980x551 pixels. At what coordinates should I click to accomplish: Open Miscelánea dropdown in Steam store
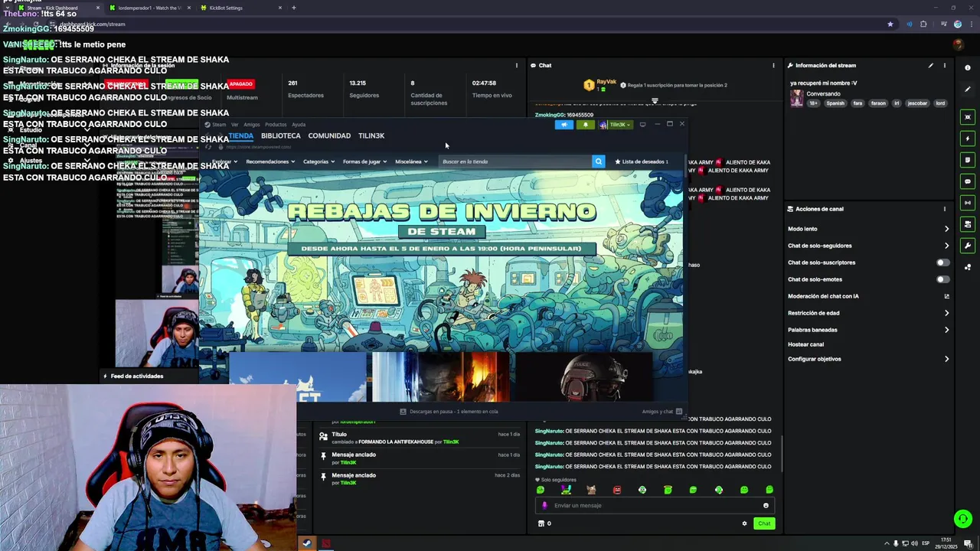point(411,161)
